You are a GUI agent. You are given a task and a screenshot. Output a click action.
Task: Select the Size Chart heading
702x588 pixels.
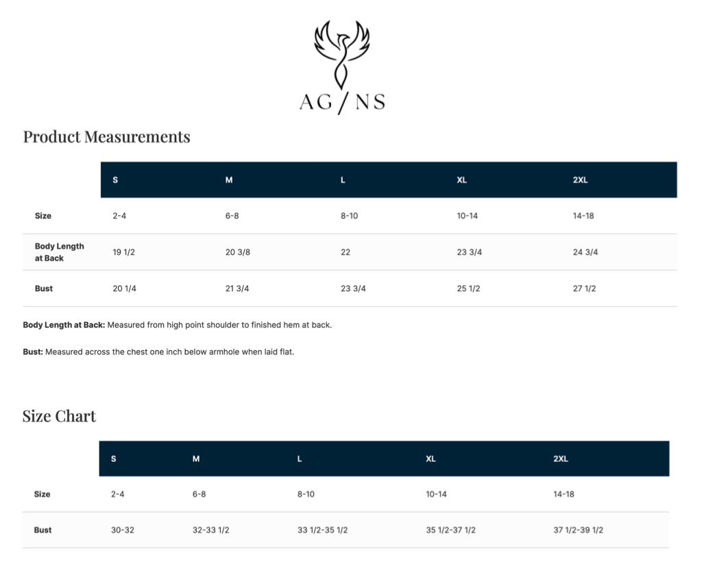pos(59,416)
